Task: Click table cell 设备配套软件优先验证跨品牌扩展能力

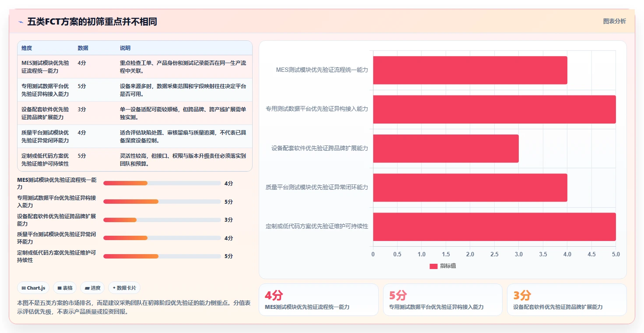Action: click(45, 113)
